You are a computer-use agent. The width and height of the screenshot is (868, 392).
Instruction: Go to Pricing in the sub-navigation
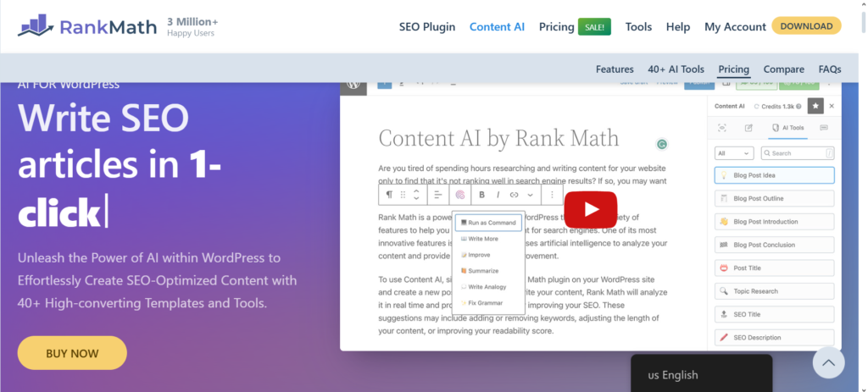coord(733,69)
